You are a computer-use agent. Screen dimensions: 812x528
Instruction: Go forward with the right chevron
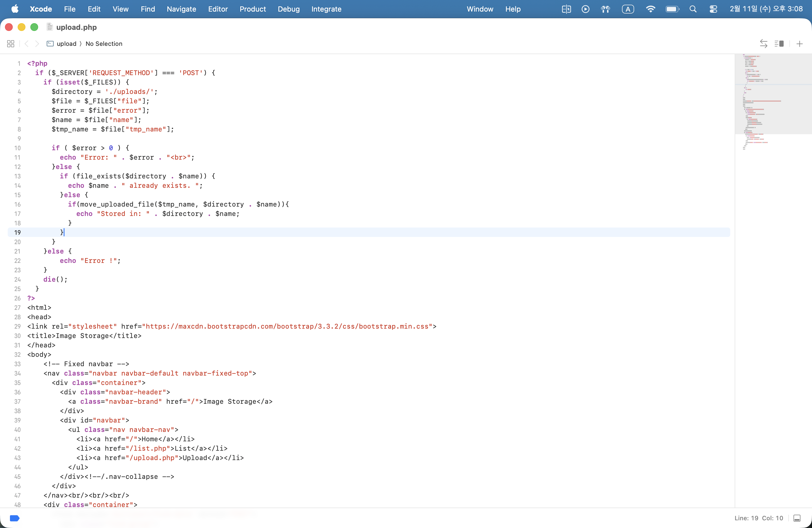[x=37, y=44]
